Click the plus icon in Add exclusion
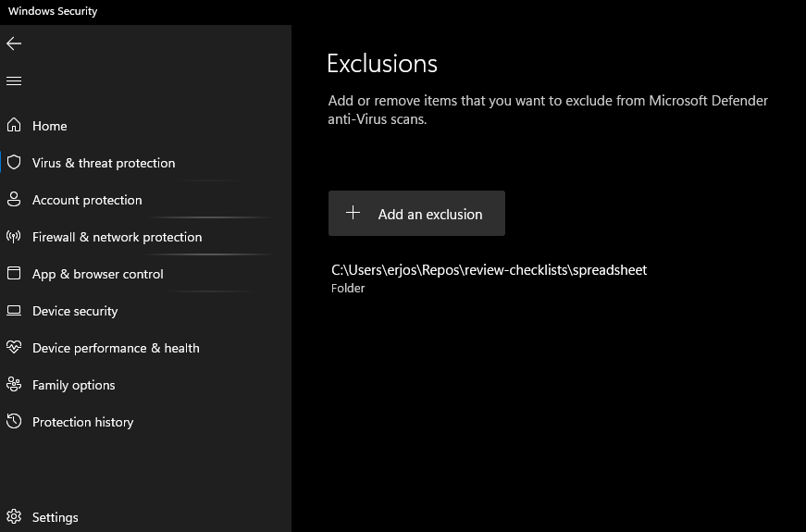Viewport: 806px width, 532px height. point(353,213)
